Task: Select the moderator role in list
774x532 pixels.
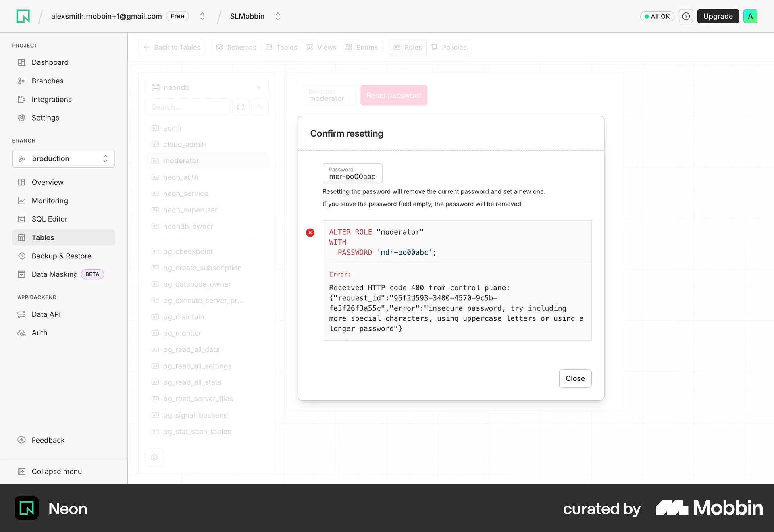Action: click(x=206, y=161)
